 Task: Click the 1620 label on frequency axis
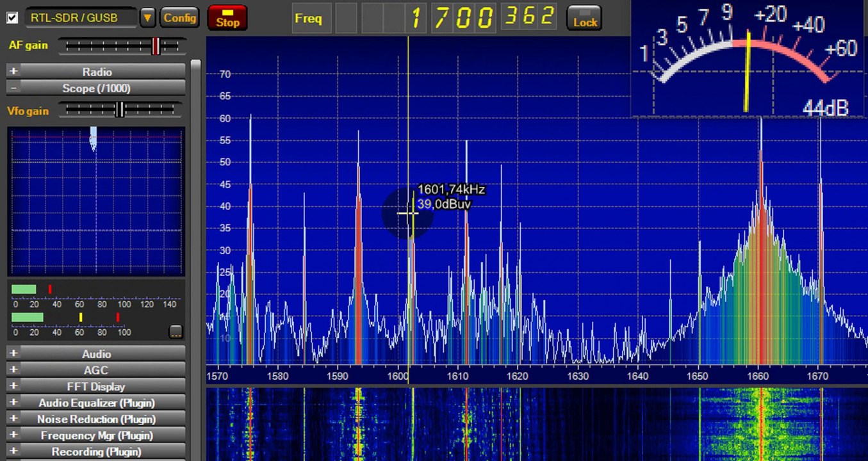click(518, 376)
